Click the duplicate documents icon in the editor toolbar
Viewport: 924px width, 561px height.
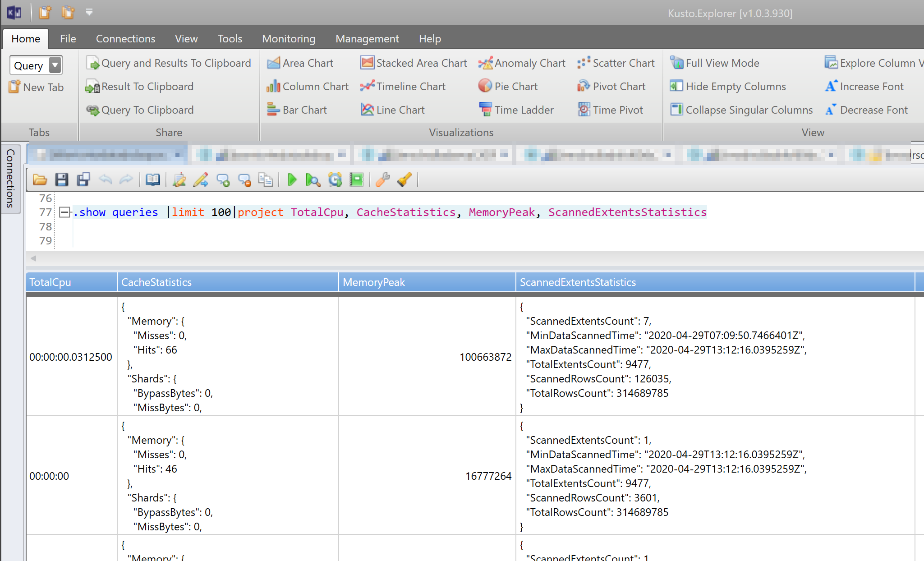coord(266,180)
